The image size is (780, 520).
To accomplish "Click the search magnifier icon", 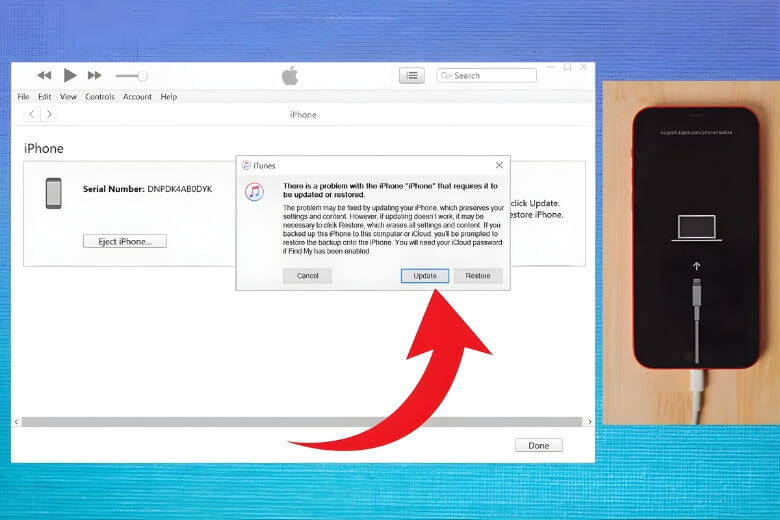I will (445, 76).
